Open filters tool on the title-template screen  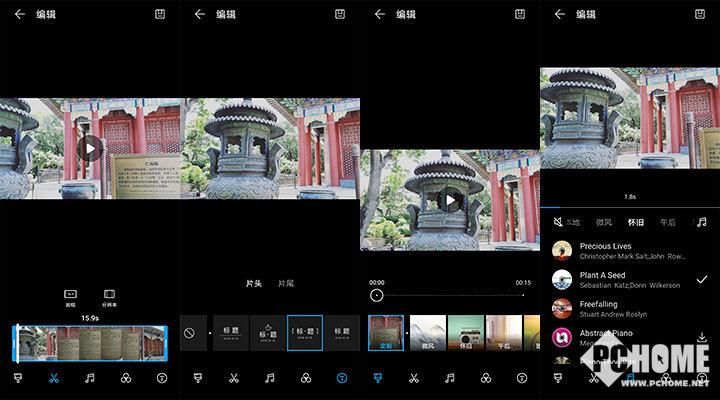(306, 378)
